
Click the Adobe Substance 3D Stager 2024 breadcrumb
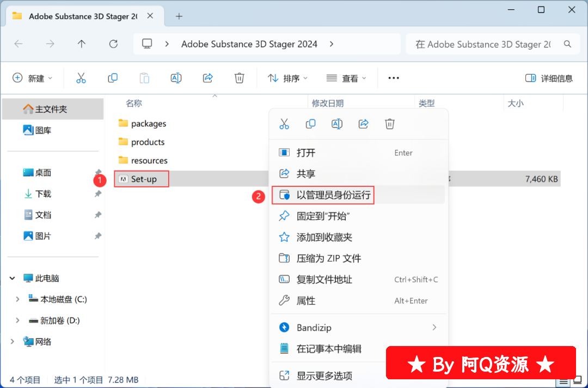tap(249, 44)
